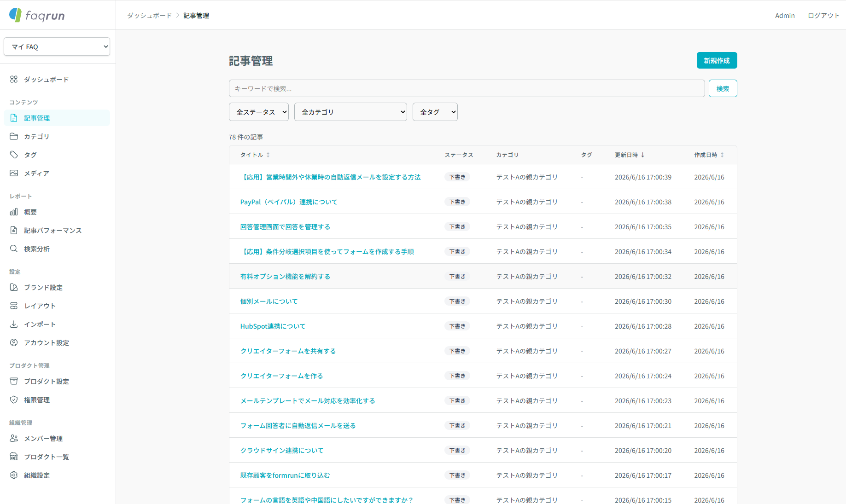Click the カテゴリ folder icon
846x504 pixels.
[14, 136]
